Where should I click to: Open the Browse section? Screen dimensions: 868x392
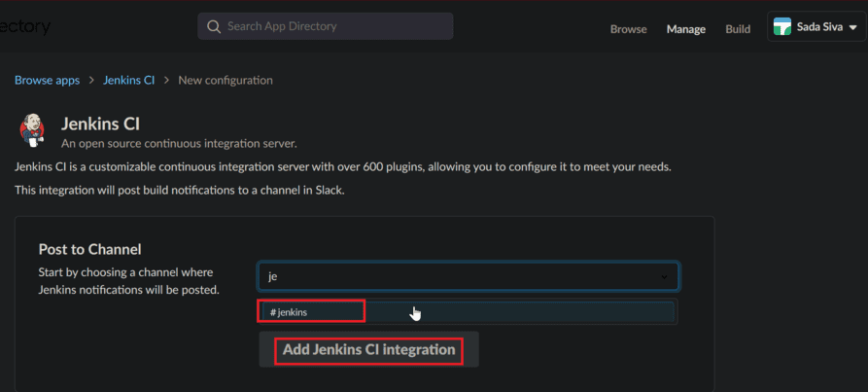click(628, 29)
